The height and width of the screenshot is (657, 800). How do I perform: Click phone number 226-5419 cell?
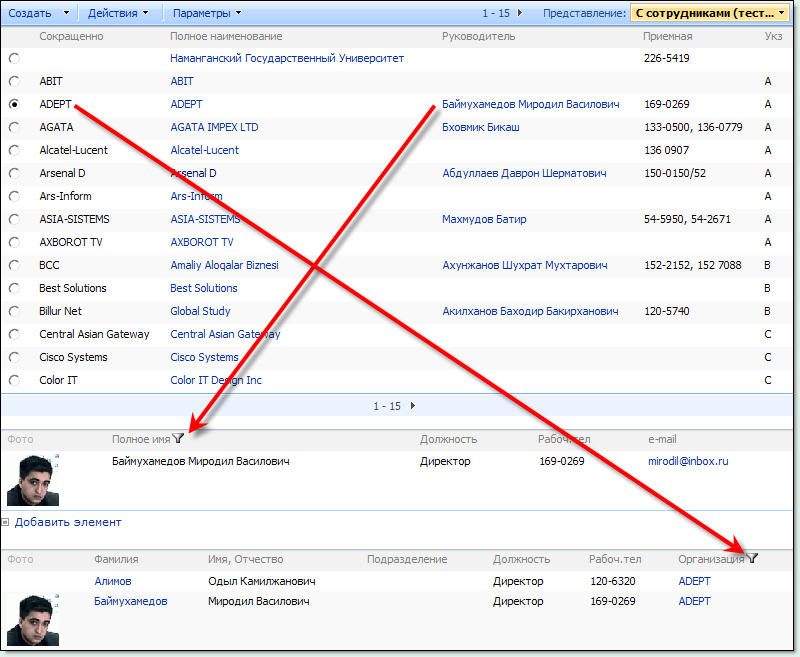tap(667, 58)
